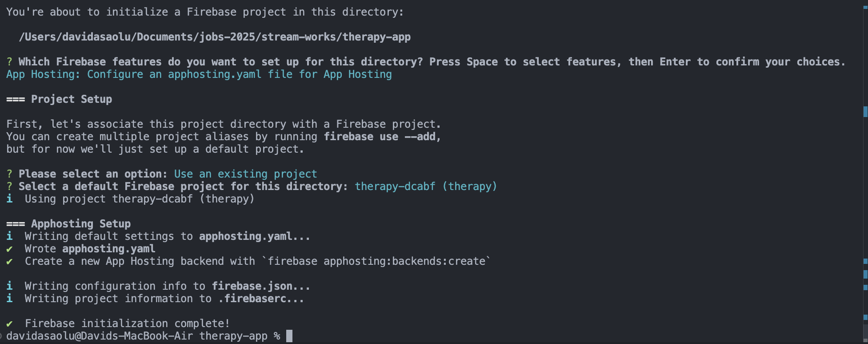The height and width of the screenshot is (344, 868).
Task: Click the selected project "therapy-dcabf (therapy)" in cyan
Action: point(425,186)
